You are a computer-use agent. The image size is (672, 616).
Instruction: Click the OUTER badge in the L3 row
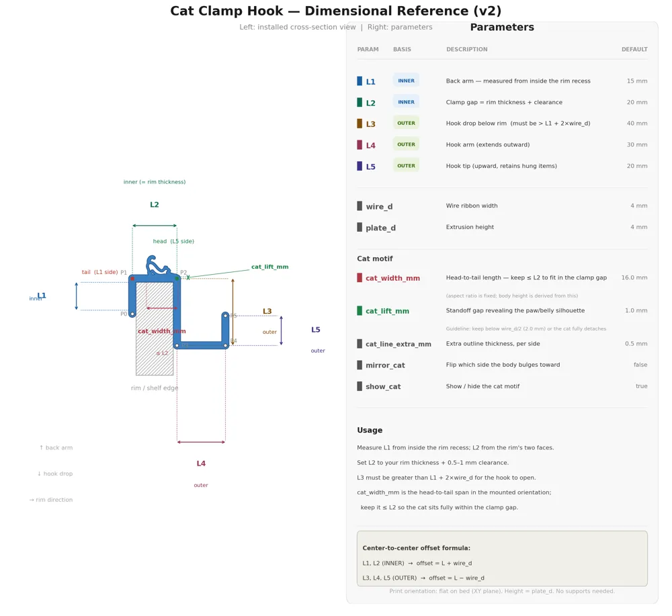click(406, 123)
